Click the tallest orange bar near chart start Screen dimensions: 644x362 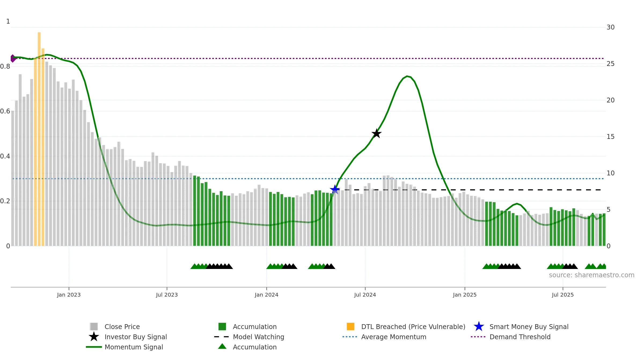pyautogui.click(x=39, y=139)
